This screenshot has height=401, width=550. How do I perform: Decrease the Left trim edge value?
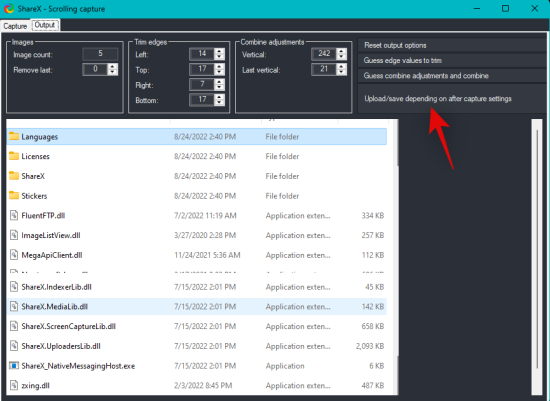[219, 57]
